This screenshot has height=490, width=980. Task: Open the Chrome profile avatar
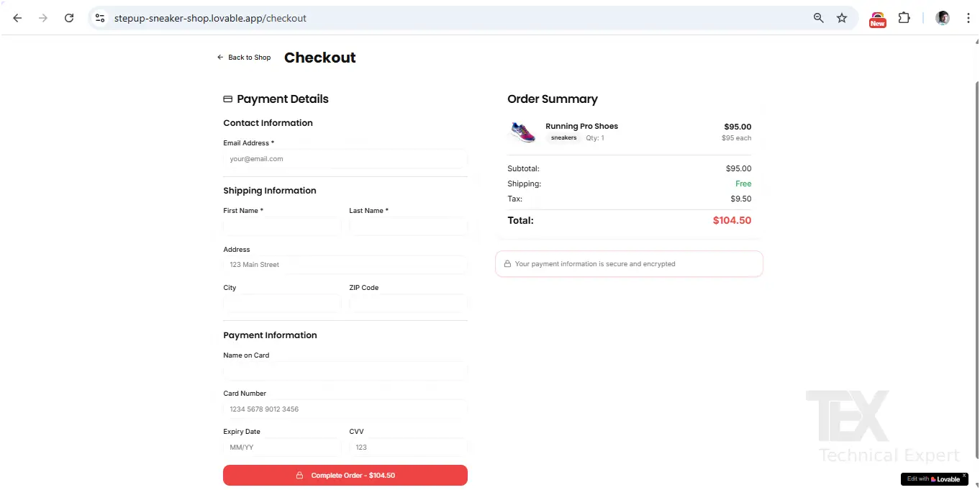coord(942,18)
